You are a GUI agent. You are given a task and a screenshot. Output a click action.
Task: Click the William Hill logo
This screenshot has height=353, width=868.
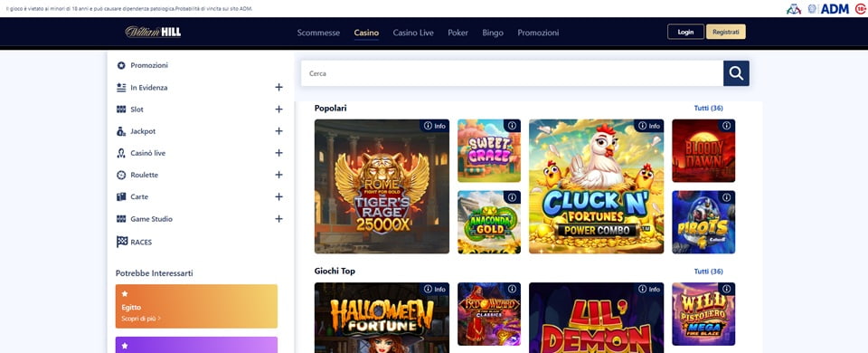[153, 32]
